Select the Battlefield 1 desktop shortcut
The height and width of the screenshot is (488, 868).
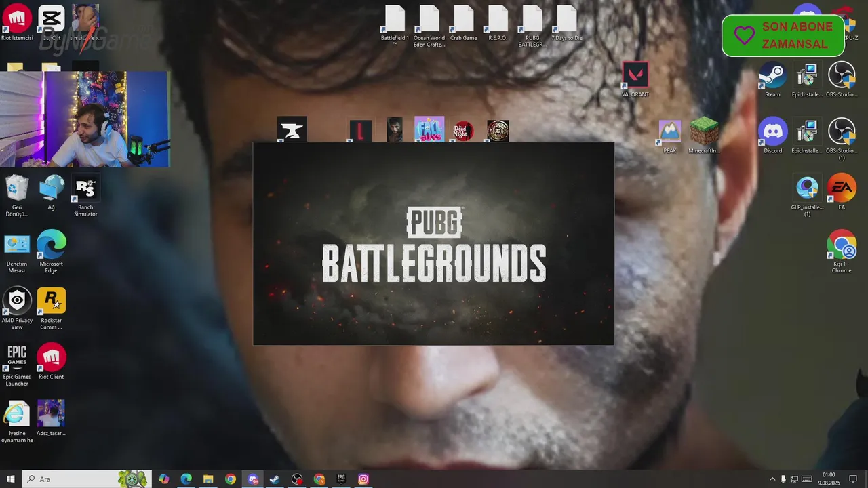pyautogui.click(x=395, y=26)
